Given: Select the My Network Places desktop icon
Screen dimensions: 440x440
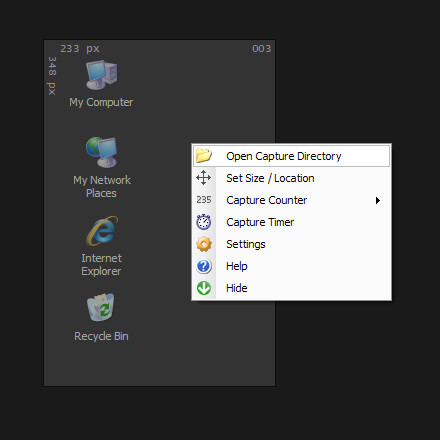Looking at the screenshot, I should (102, 152).
